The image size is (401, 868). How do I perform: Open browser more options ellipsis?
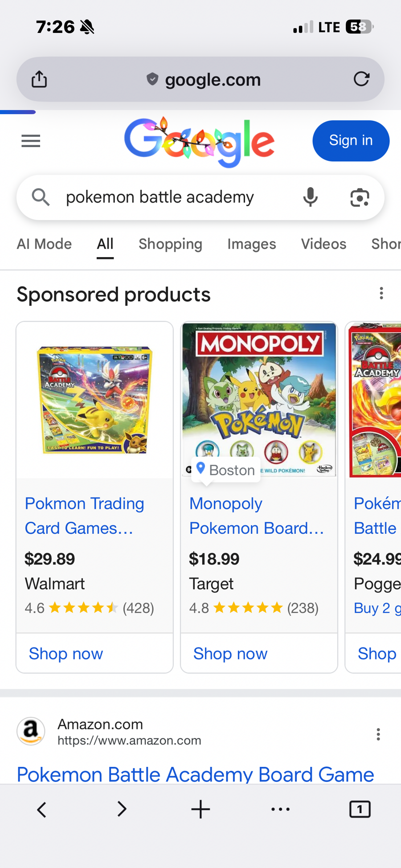coord(280,809)
